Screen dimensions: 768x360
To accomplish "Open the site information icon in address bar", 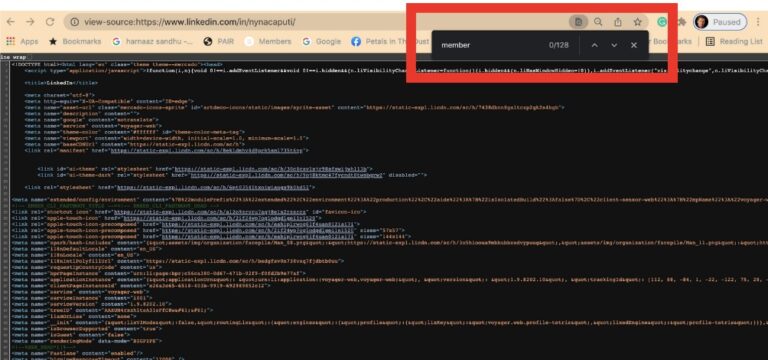I will (74, 22).
